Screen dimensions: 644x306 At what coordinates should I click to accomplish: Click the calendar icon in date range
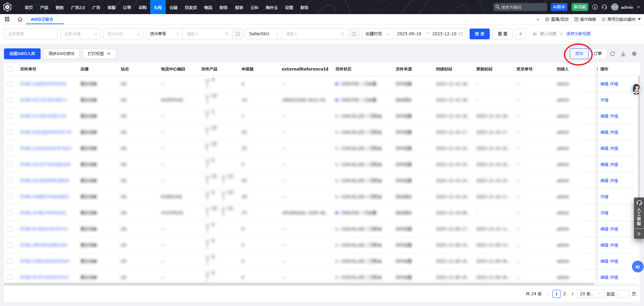point(461,34)
